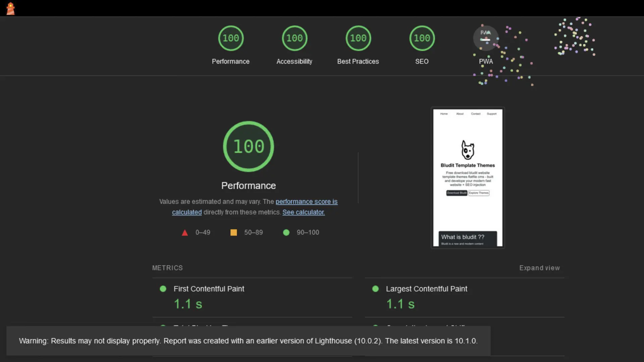Viewport: 644px width, 362px height.
Task: Click the Performance score circle icon
Action: click(230, 38)
